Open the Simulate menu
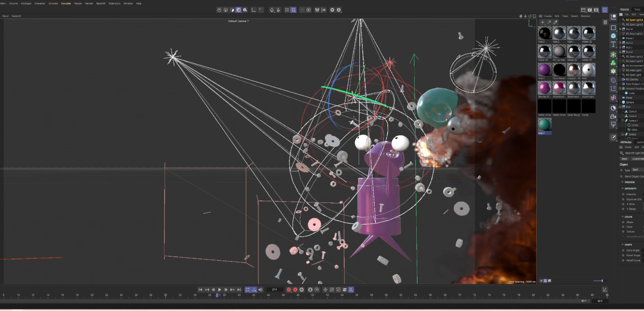This screenshot has height=311, width=644. [65, 3]
